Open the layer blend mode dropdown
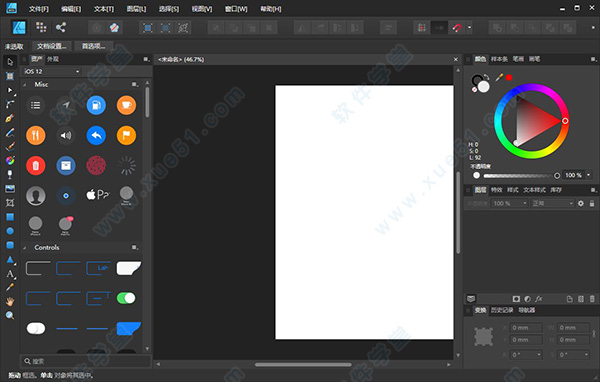This screenshot has height=382, width=600. pos(552,203)
